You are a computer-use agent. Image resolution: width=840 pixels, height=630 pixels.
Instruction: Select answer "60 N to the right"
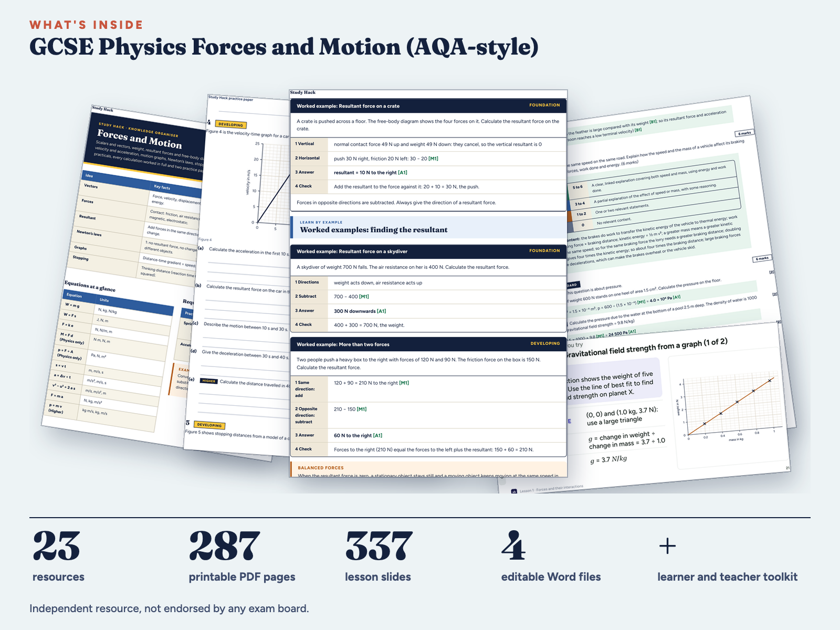[x=358, y=436]
